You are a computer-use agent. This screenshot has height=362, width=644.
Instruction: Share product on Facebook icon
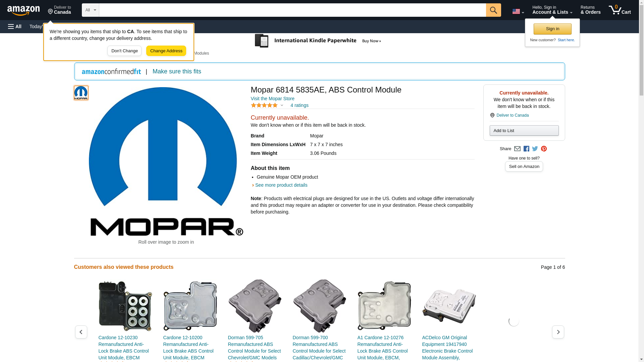(x=526, y=149)
